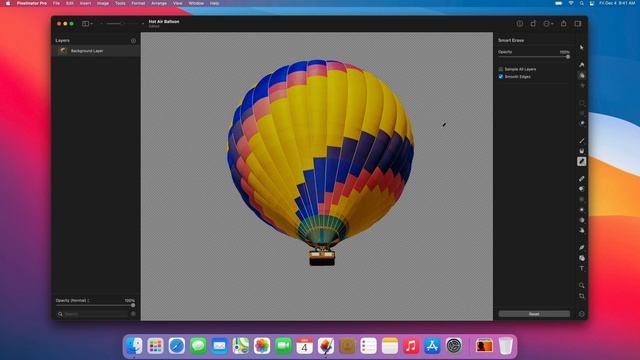This screenshot has width=640, height=360.
Task: Click the Background Layer thumbnail
Action: click(x=63, y=51)
